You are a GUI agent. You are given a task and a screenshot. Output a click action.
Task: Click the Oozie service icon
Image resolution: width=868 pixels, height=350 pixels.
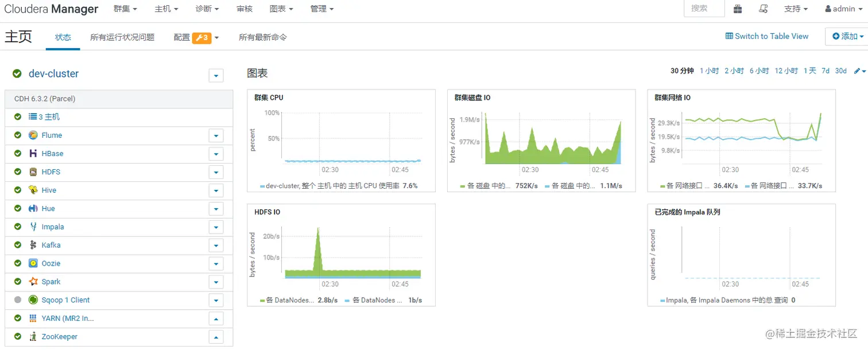(33, 263)
